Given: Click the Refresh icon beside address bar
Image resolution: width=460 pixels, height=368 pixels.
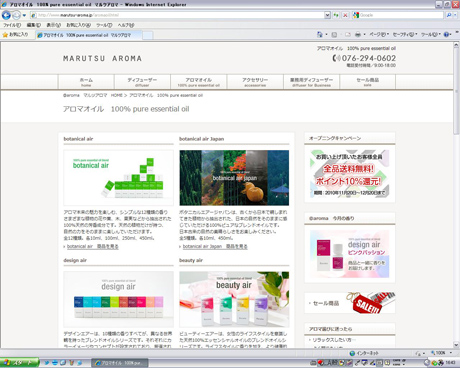Looking at the screenshot, I should point(336,15).
